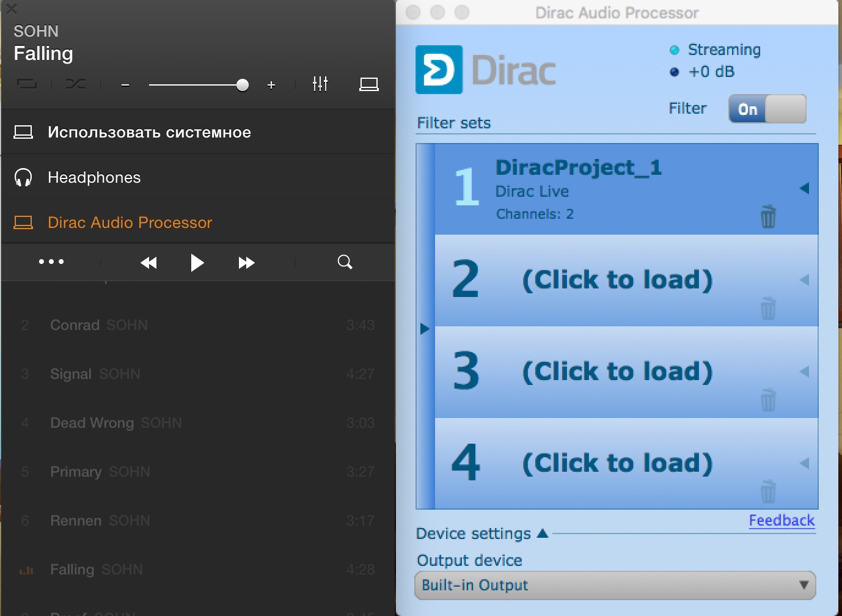Go back to previous track
Viewport: 842px width, 616px height.
click(148, 263)
